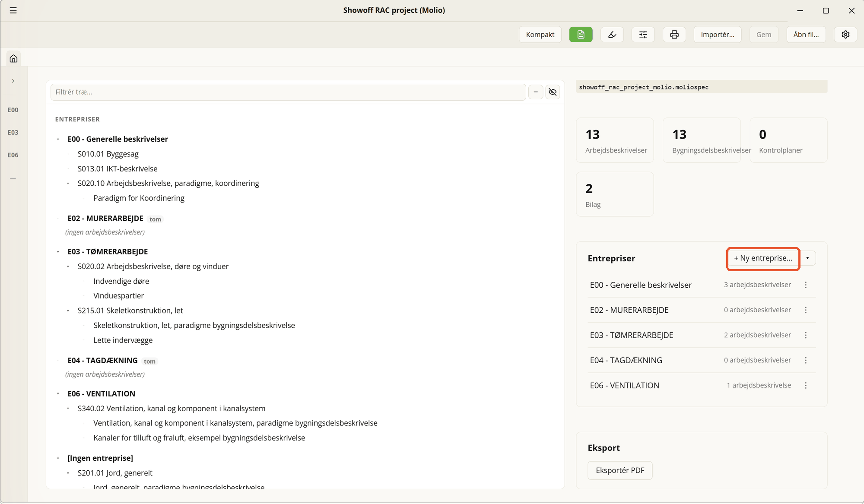The height and width of the screenshot is (504, 864).
Task: Click the Eksportér PDF button
Action: pyautogui.click(x=620, y=470)
